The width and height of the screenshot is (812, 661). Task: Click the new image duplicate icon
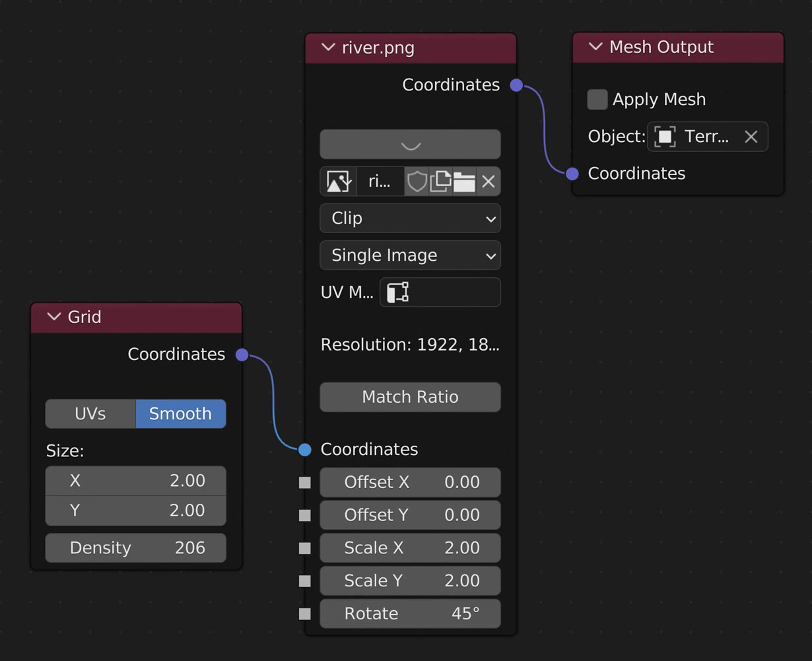pyautogui.click(x=440, y=182)
